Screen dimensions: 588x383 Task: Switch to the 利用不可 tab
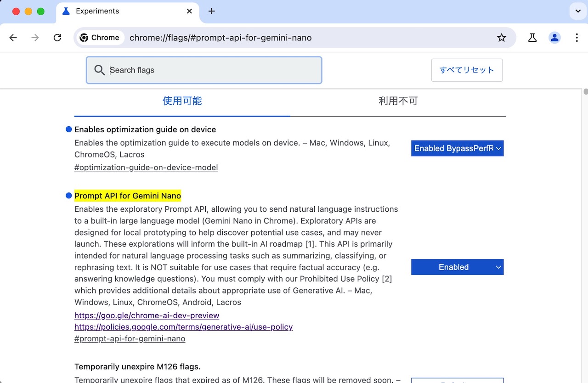(398, 101)
